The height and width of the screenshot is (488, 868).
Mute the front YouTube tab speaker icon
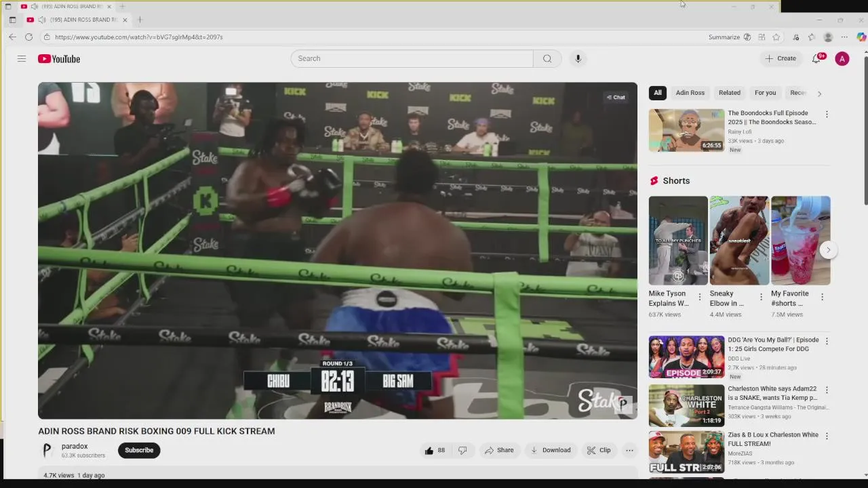41,20
